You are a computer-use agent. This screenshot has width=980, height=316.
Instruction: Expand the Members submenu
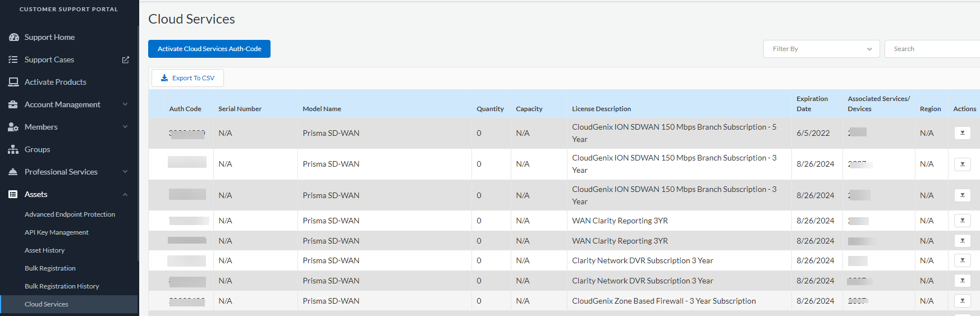125,127
